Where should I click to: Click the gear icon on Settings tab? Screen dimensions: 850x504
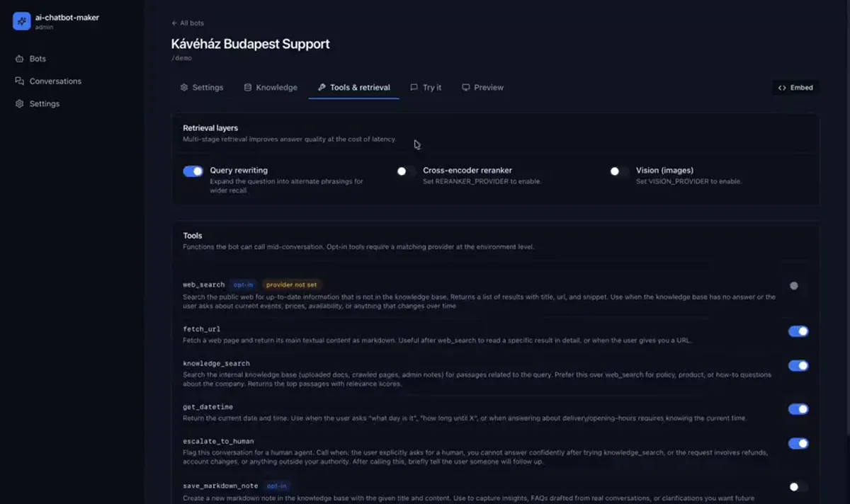[x=184, y=88]
